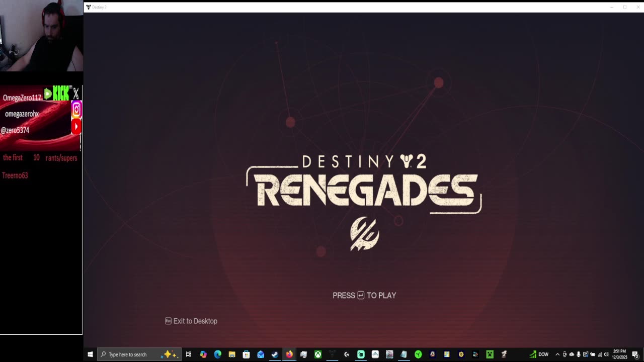The width and height of the screenshot is (644, 362).
Task: Open the green circular Razer Cortex icon
Action: 418,354
